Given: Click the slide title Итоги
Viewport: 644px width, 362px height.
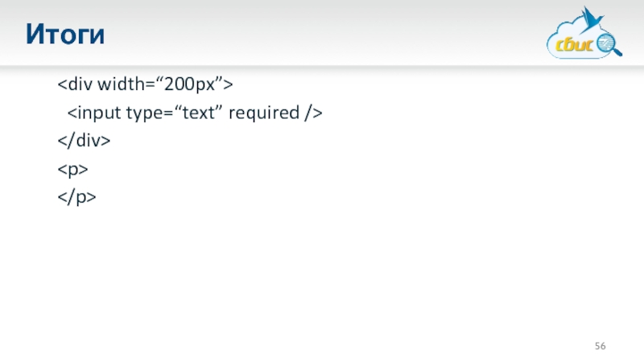Looking at the screenshot, I should (65, 34).
